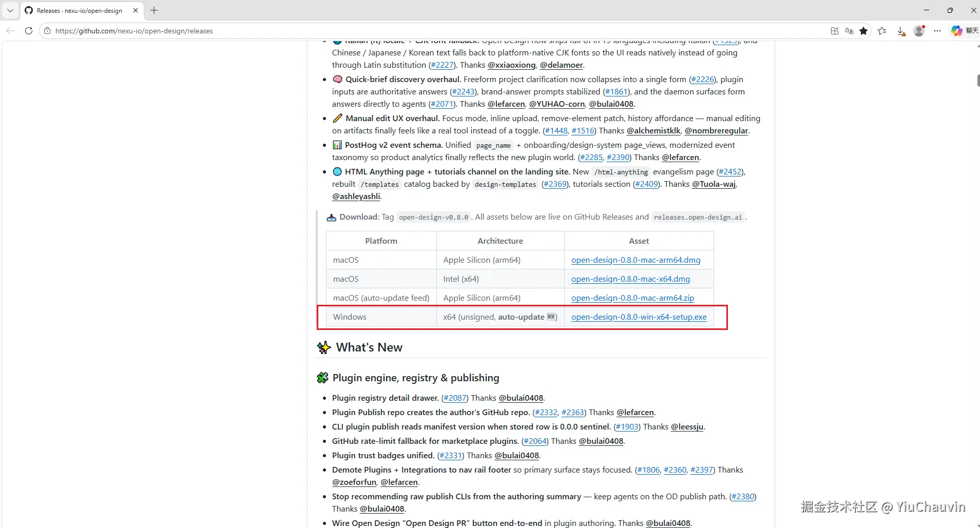Viewport: 980px width, 528px height.
Task: Open browser settings and more menu
Action: (937, 31)
